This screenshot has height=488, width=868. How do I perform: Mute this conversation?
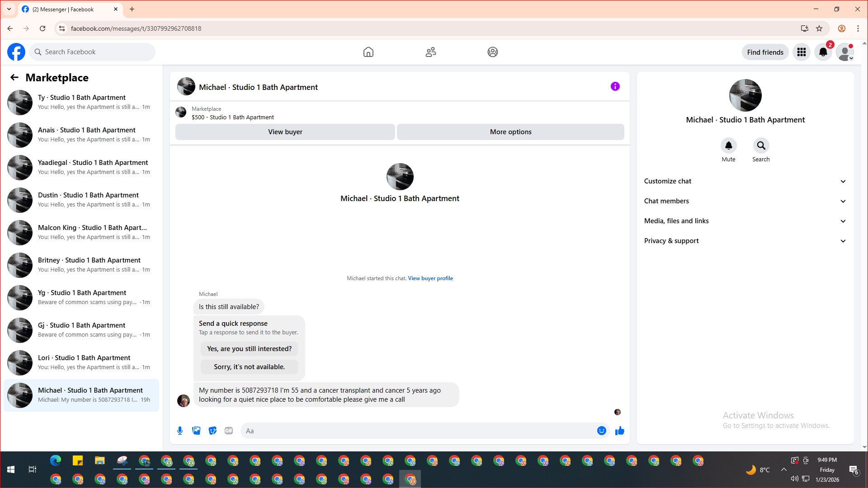point(728,146)
